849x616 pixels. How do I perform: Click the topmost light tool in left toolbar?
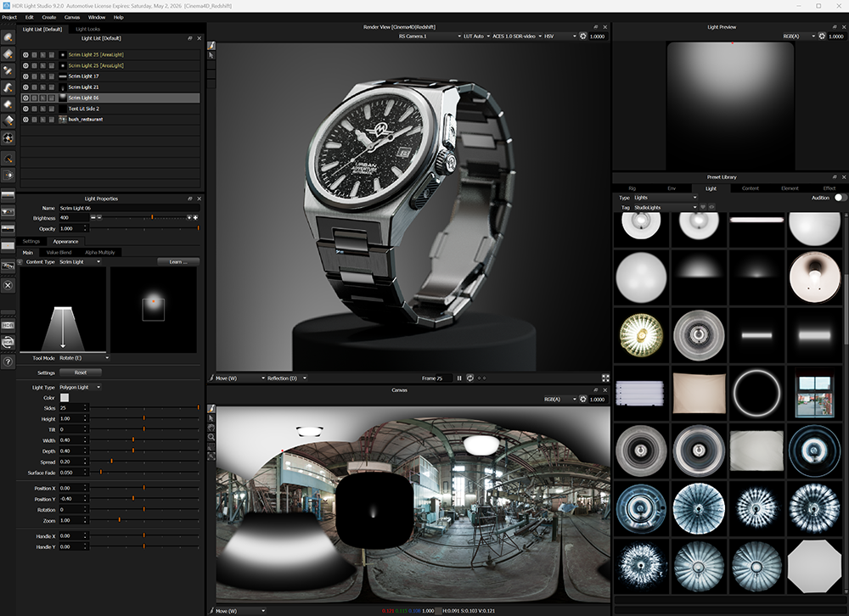[8, 36]
